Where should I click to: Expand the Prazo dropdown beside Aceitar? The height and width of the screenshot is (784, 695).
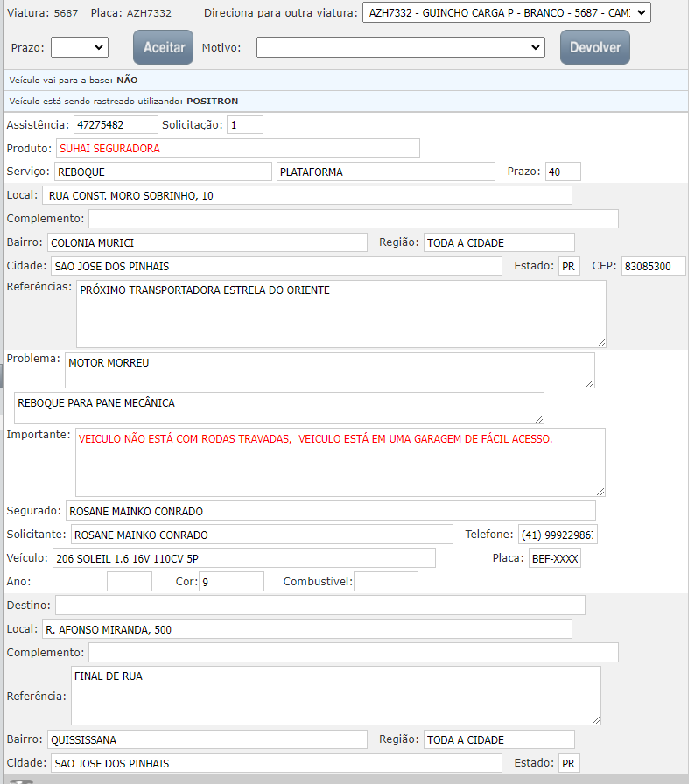[x=79, y=47]
